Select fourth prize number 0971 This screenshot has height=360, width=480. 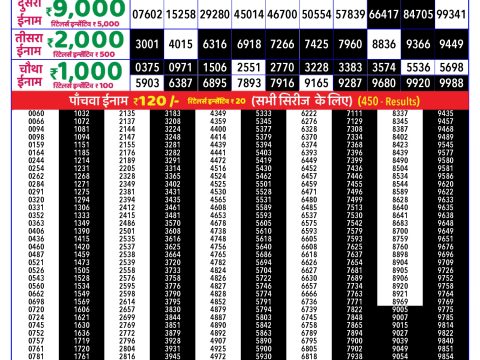pyautogui.click(x=181, y=68)
